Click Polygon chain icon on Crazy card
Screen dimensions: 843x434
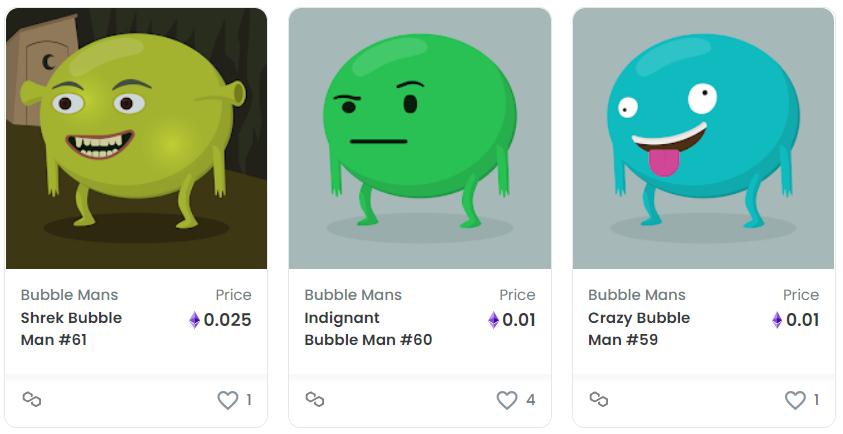click(599, 399)
